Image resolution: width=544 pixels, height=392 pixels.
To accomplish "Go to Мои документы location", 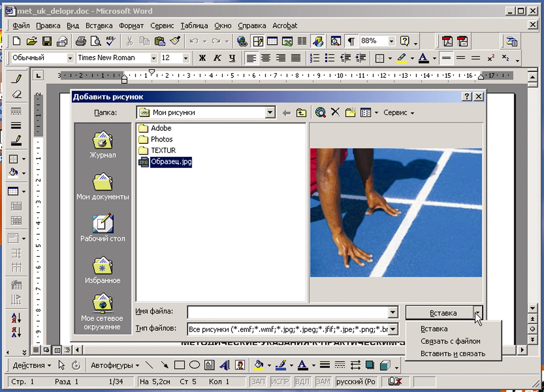I will 103,187.
